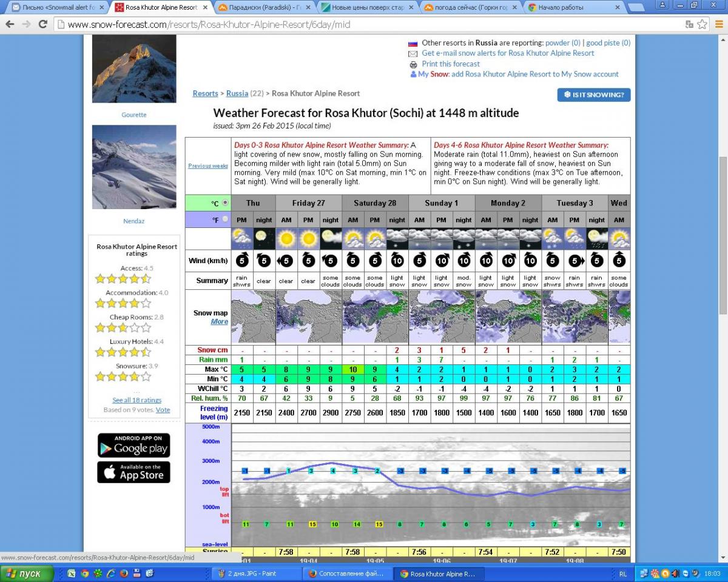
Task: Switch to the Новые цены поверх стар tab
Action: pos(368,8)
